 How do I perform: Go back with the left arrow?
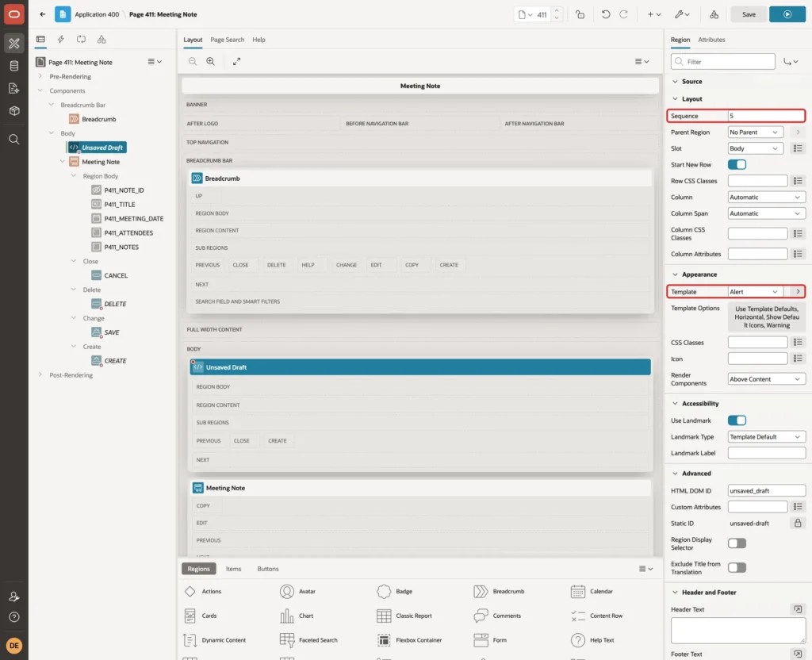tap(43, 14)
